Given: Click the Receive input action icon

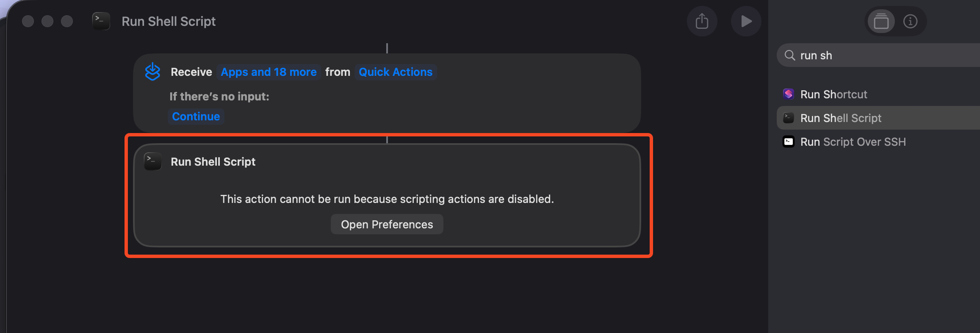Looking at the screenshot, I should click(x=152, y=72).
